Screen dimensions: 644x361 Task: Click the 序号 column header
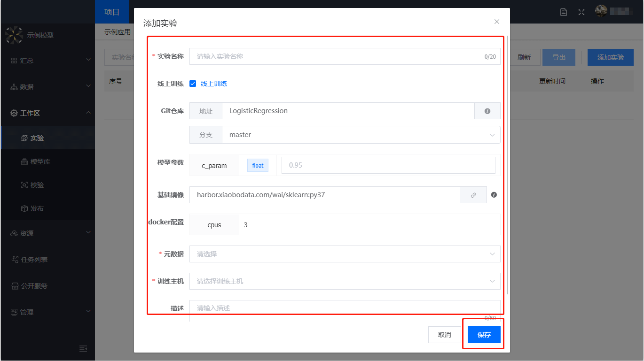116,81
